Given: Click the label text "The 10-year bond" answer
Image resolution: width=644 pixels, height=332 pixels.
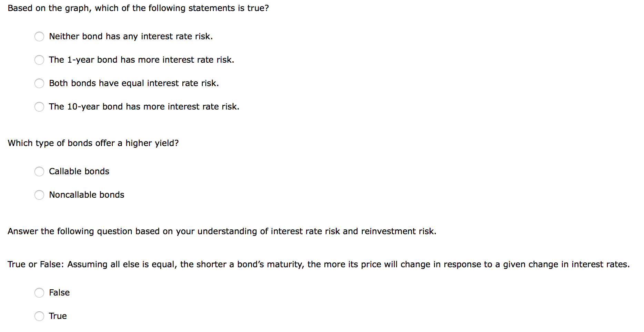Looking at the screenshot, I should [x=144, y=107].
